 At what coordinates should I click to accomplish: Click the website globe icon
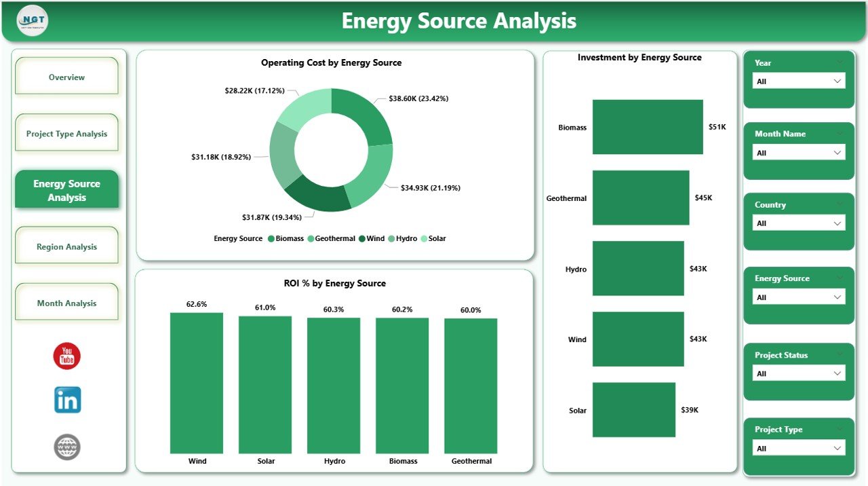point(66,447)
